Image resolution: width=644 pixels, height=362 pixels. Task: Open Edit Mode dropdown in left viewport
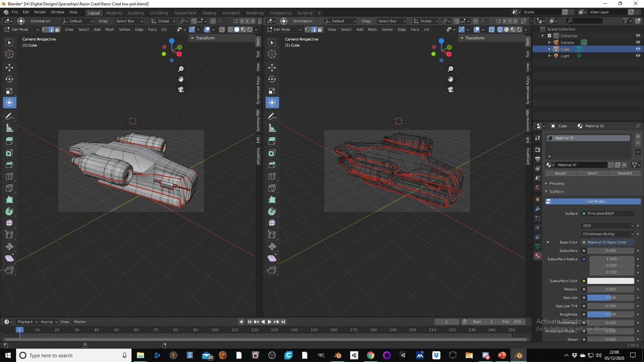tap(22, 29)
